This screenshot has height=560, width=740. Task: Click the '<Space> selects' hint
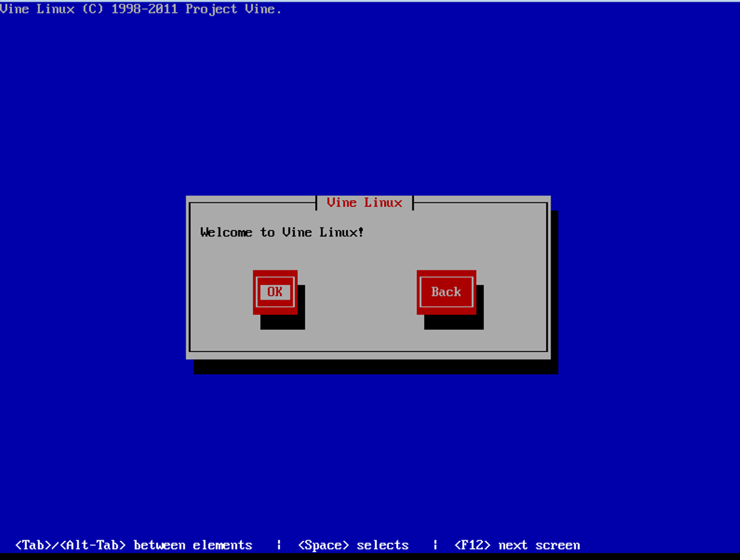pos(353,545)
